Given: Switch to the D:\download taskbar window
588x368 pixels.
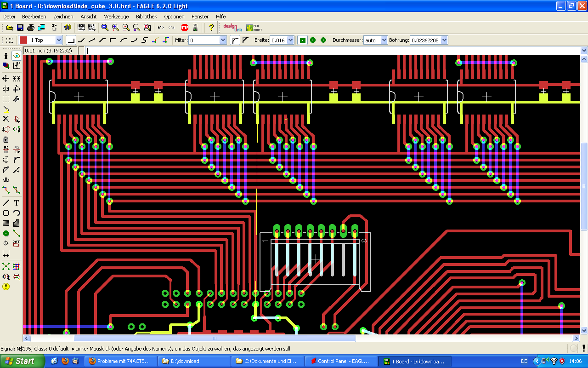Looking at the screenshot, I should coord(194,361).
